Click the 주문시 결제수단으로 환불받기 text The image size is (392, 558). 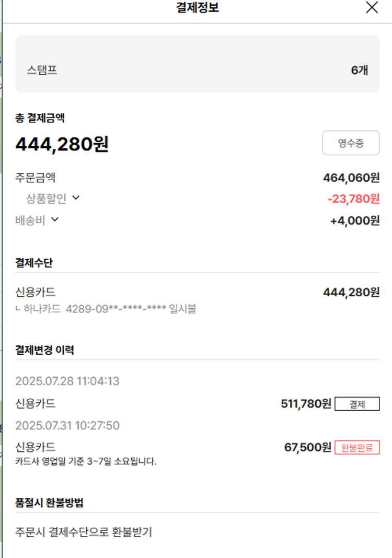tap(84, 532)
